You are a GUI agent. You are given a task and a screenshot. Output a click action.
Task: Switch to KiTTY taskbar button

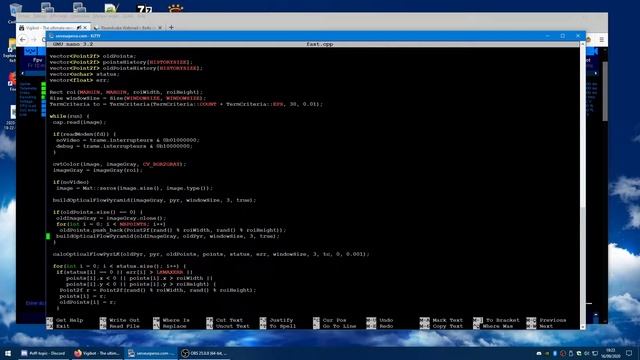click(151, 353)
